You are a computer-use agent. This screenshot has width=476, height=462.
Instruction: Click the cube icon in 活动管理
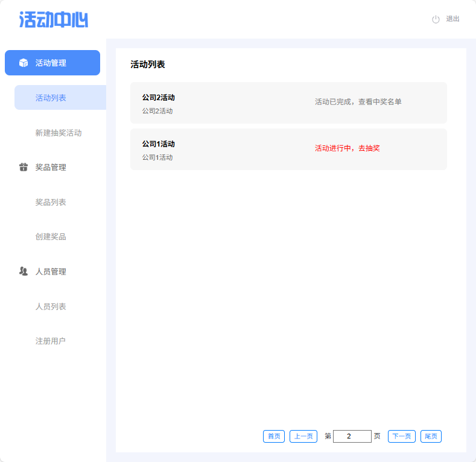(24, 63)
